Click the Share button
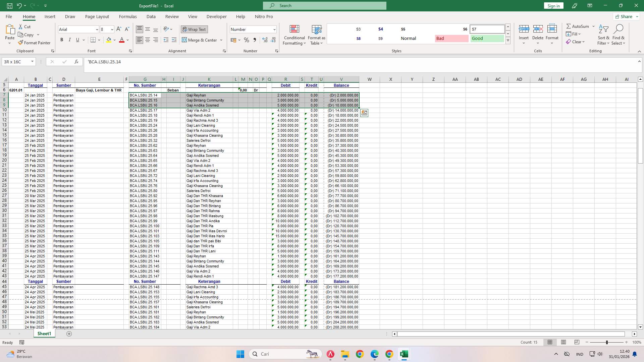 (x=625, y=16)
